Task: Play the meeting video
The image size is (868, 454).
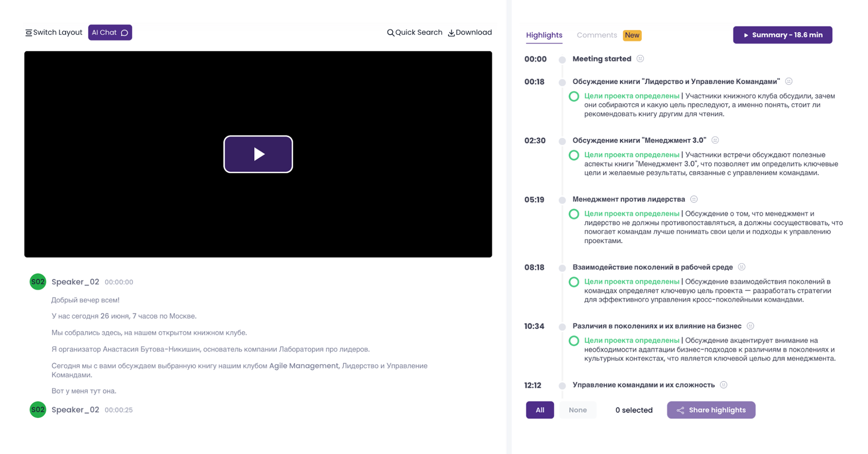Action: pyautogui.click(x=258, y=154)
